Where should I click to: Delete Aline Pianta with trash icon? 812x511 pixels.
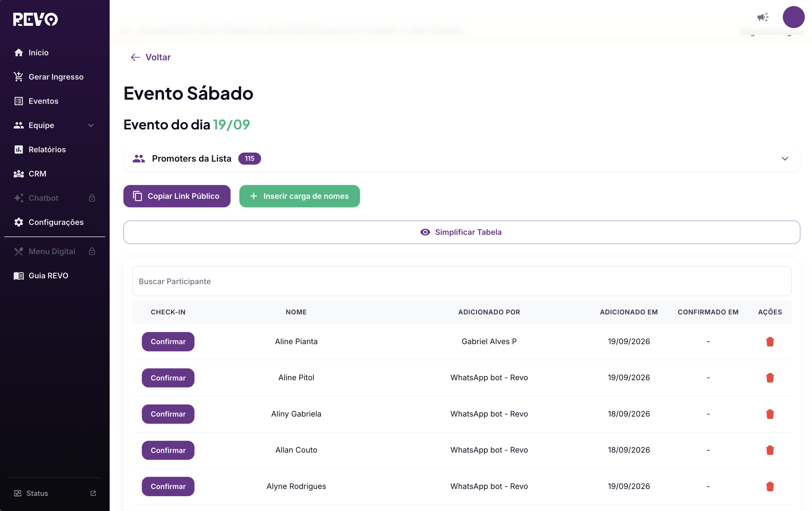[x=770, y=341]
